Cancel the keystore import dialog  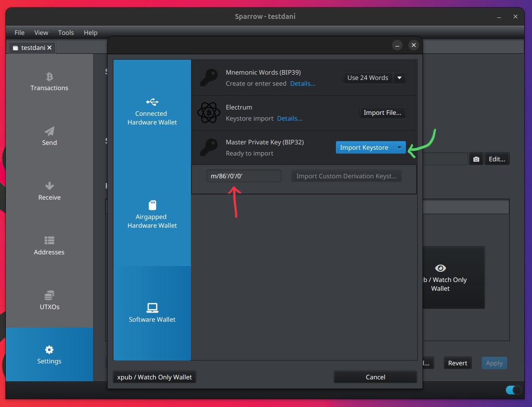click(375, 377)
